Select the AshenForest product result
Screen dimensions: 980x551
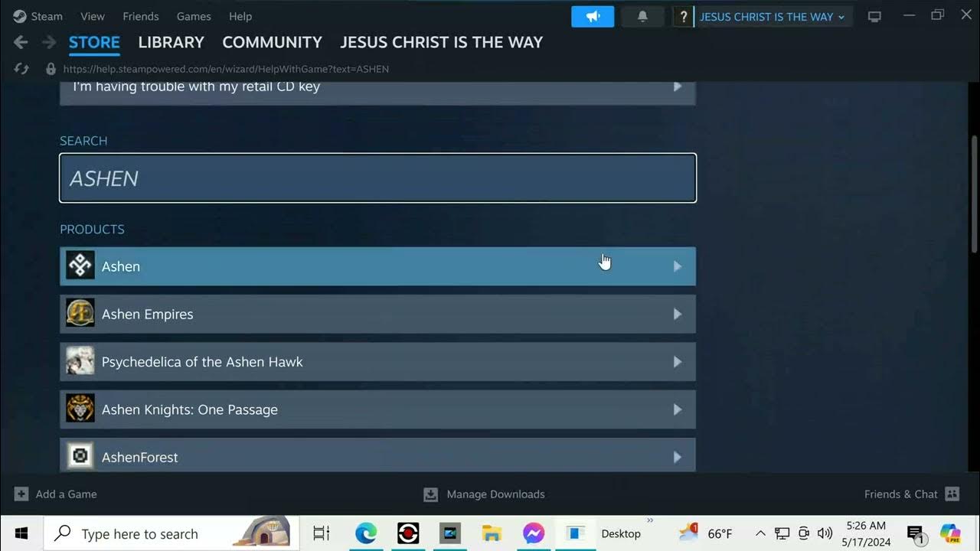[x=377, y=455]
